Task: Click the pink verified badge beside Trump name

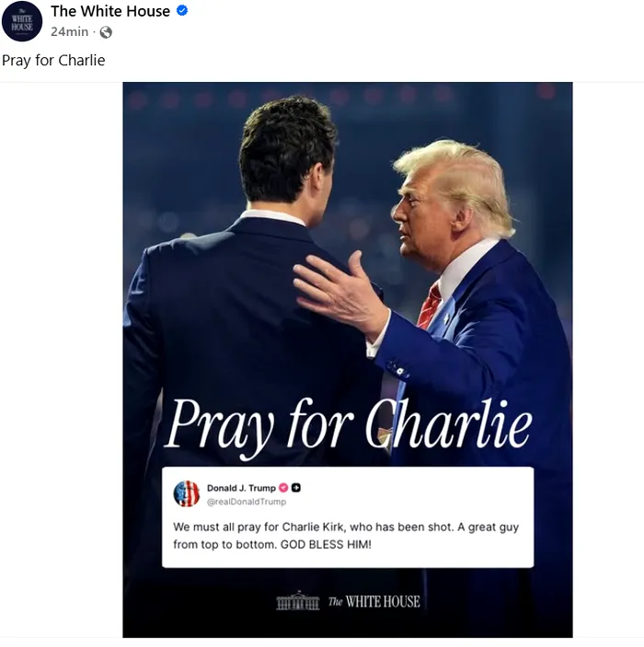Action: (283, 488)
